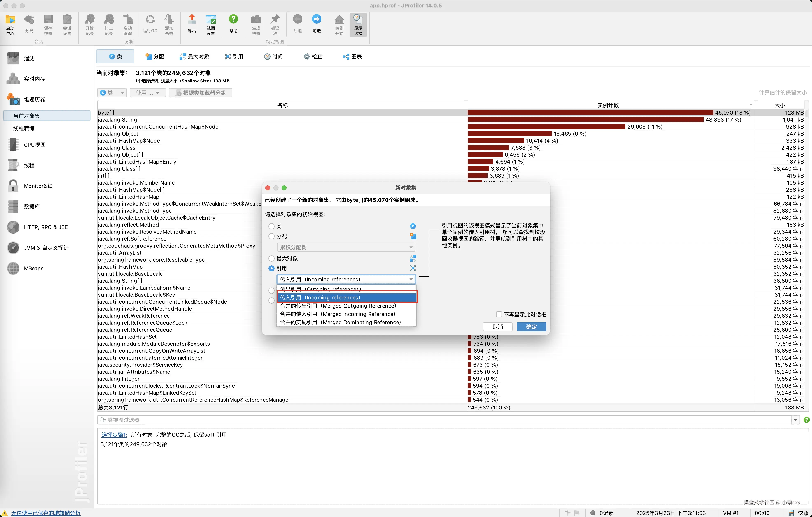Check 不再显示此对话框 checkbox
Screen dimensions: 812x517
click(x=499, y=315)
